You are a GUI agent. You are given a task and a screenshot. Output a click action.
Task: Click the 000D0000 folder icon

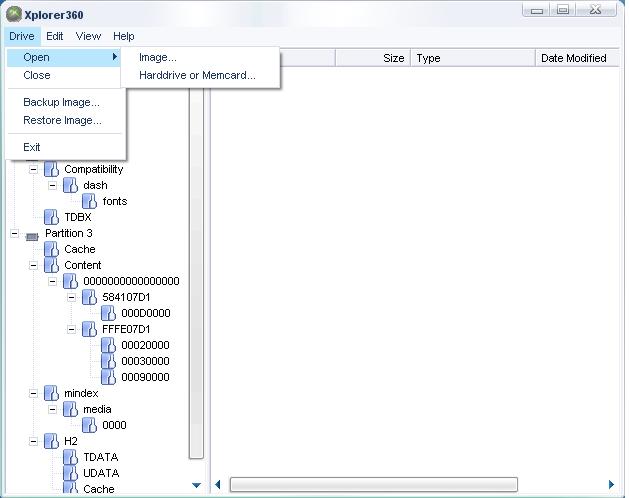109,313
